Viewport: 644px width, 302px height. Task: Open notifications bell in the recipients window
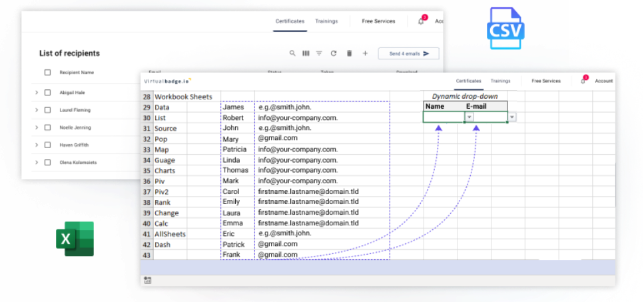pyautogui.click(x=421, y=21)
